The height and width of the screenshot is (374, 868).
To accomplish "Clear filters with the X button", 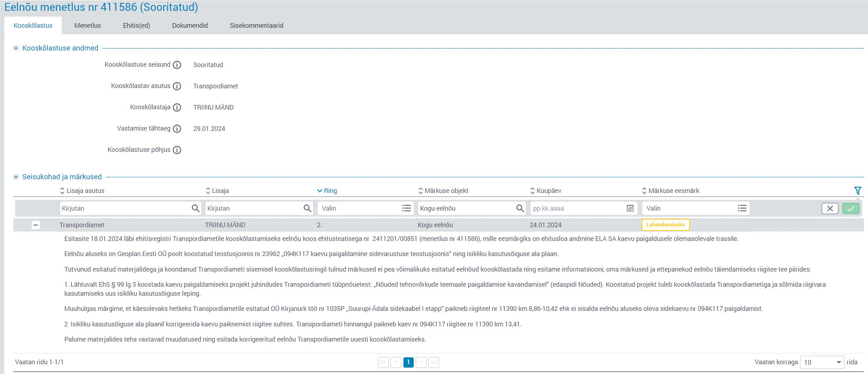I will click(x=830, y=208).
